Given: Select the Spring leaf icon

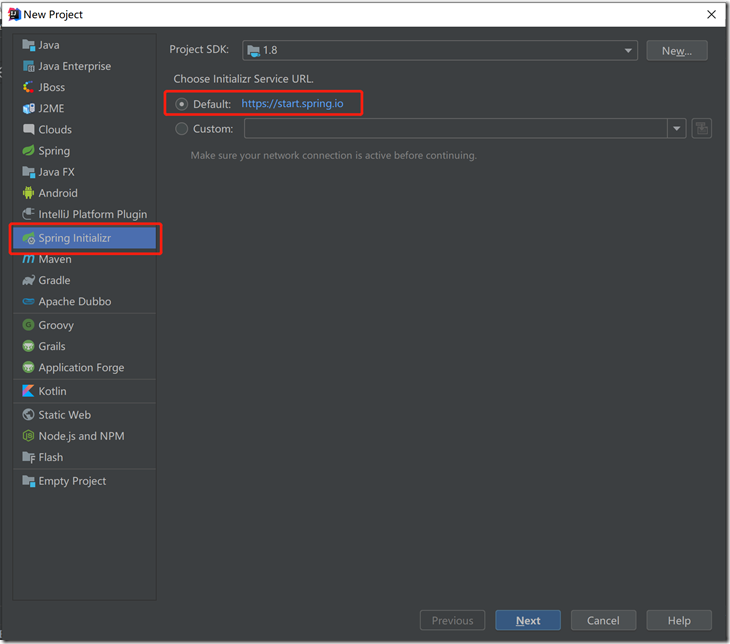Looking at the screenshot, I should (x=29, y=151).
